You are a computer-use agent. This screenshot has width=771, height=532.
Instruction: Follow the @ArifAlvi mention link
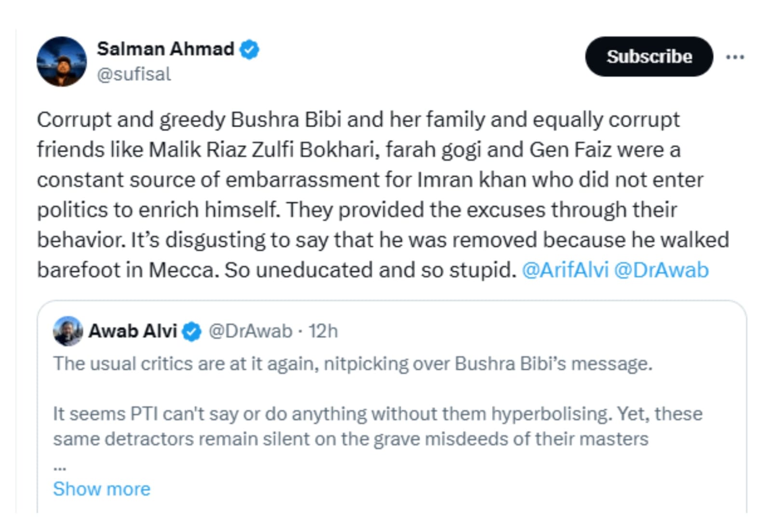[x=565, y=270]
